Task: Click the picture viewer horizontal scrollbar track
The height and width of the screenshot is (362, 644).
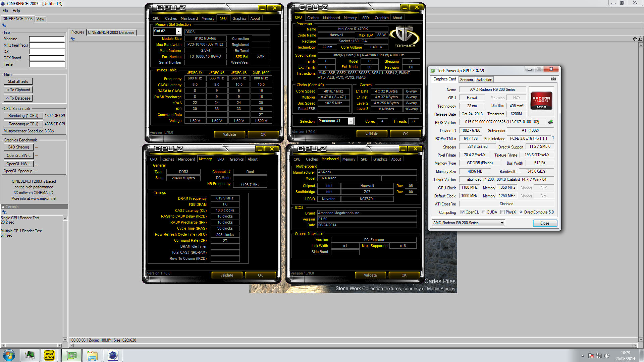Action: [x=354, y=345]
